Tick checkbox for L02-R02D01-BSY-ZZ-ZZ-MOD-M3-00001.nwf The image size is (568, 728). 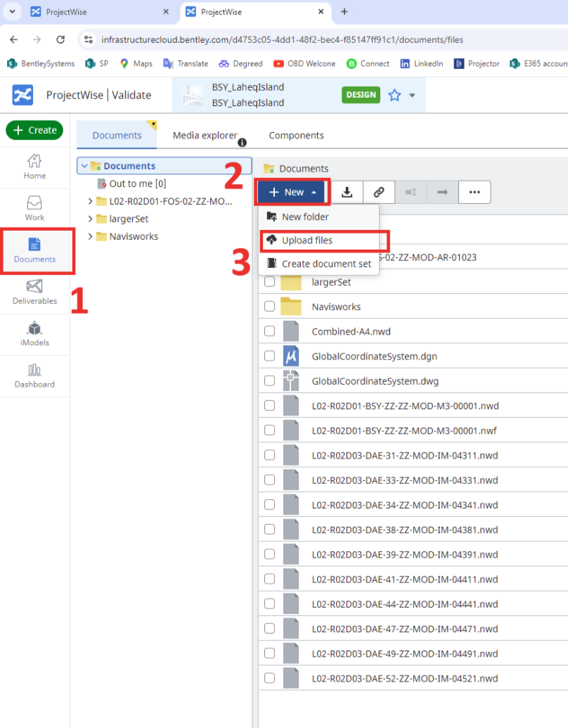pyautogui.click(x=270, y=430)
